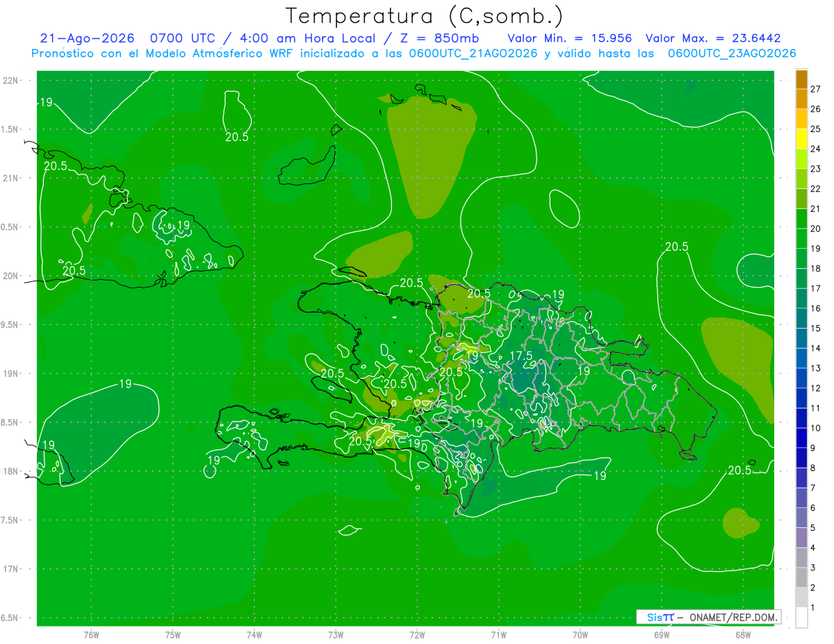
Task: Click the "69W" longitude axis label
Action: 662,634
